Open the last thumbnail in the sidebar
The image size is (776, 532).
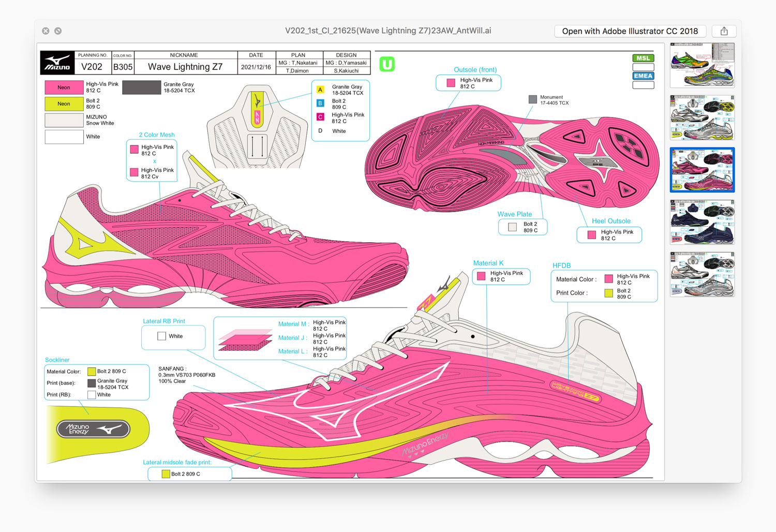point(702,274)
